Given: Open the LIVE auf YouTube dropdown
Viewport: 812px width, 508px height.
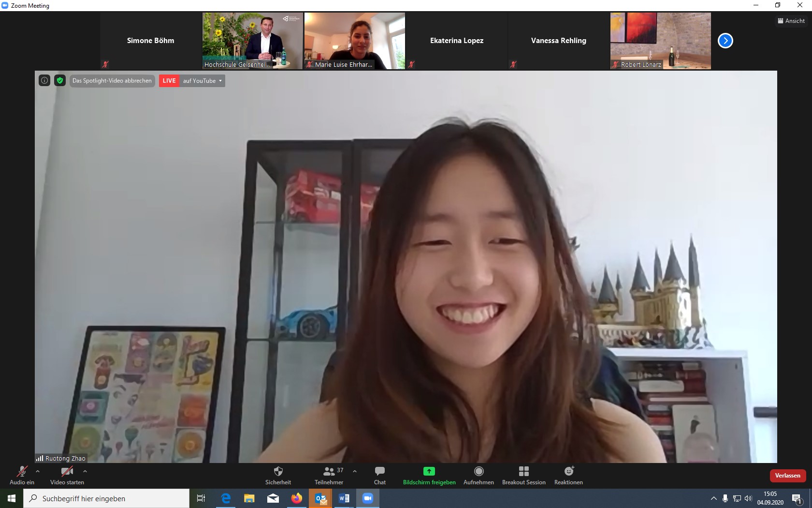Looking at the screenshot, I should coord(192,81).
